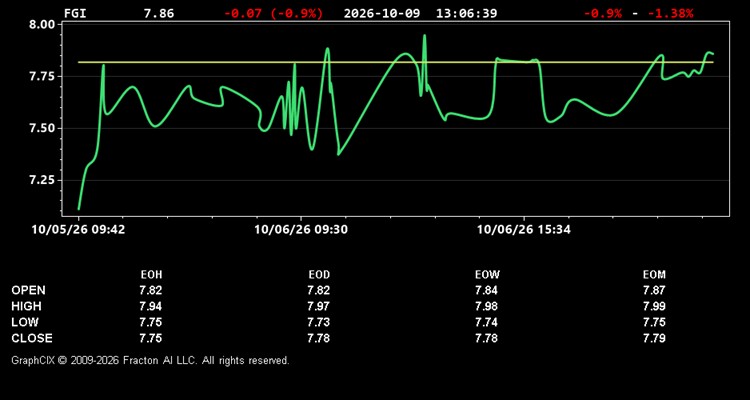Click the HIGH row label

point(26,306)
